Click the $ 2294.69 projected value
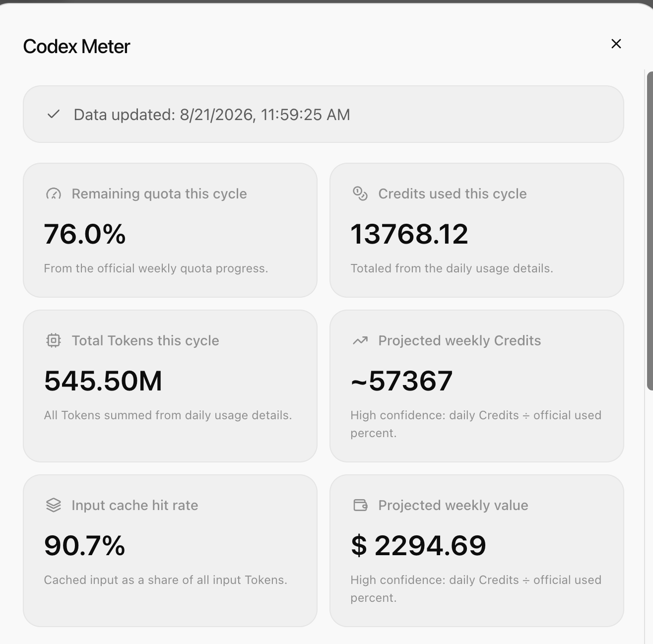 418,546
